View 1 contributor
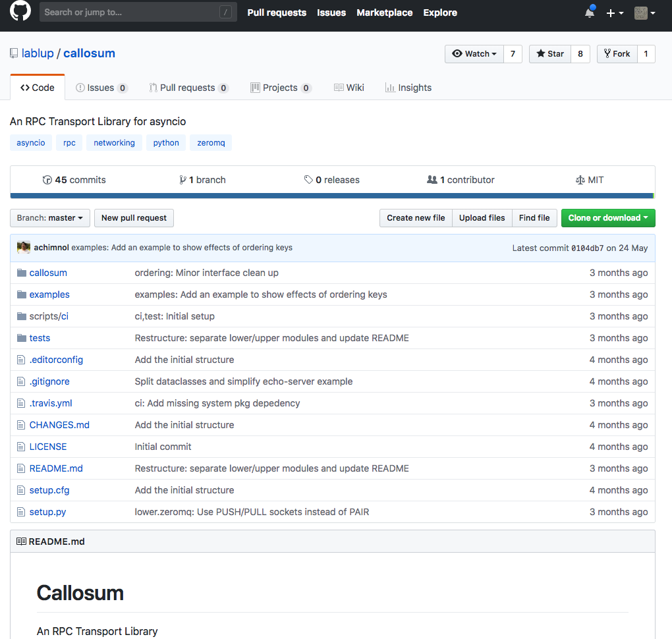Screen dimensions: 672x639 coord(461,180)
